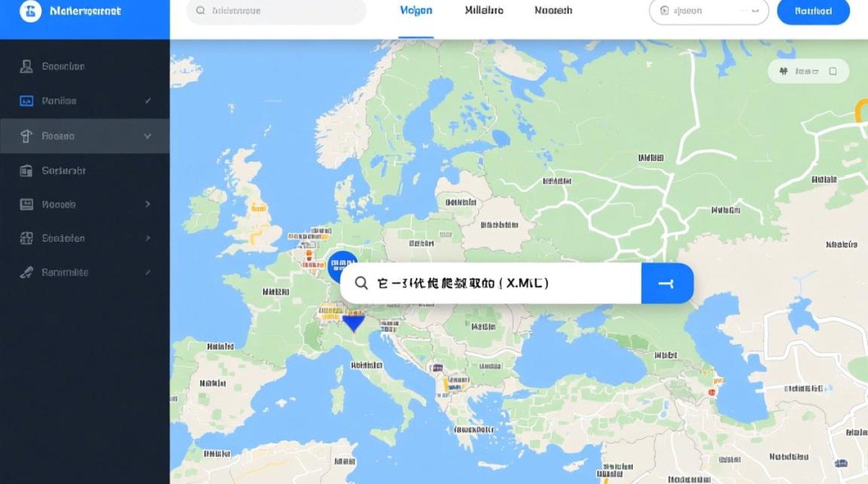Click the first sidebar item's person icon
868x484 pixels.
(x=26, y=66)
